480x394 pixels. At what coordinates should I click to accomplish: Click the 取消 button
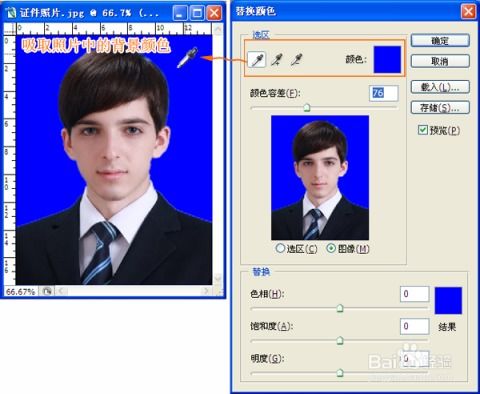(x=440, y=61)
